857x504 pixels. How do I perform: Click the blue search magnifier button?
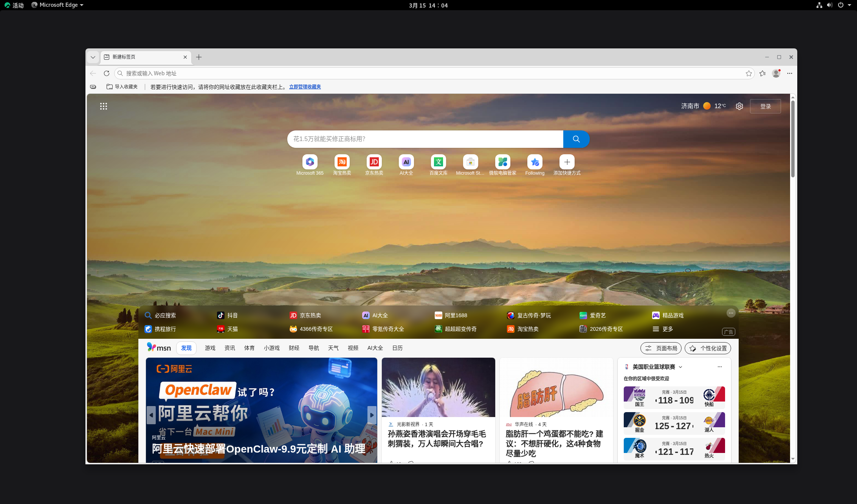[x=576, y=139]
